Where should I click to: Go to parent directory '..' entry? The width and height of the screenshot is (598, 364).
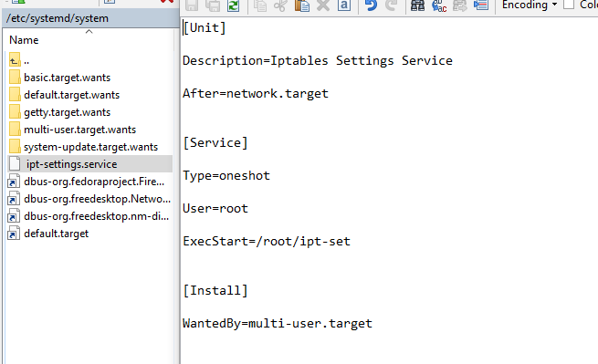click(19, 60)
